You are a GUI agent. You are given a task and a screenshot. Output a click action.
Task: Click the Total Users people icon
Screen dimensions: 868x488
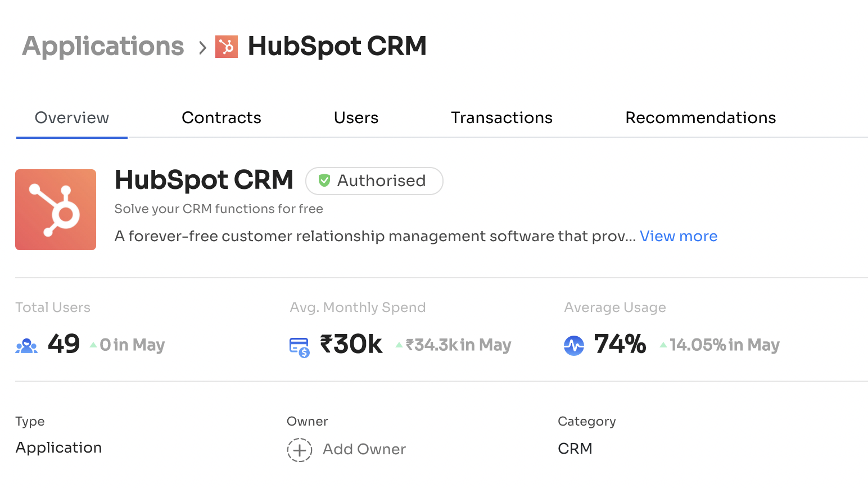pyautogui.click(x=26, y=346)
